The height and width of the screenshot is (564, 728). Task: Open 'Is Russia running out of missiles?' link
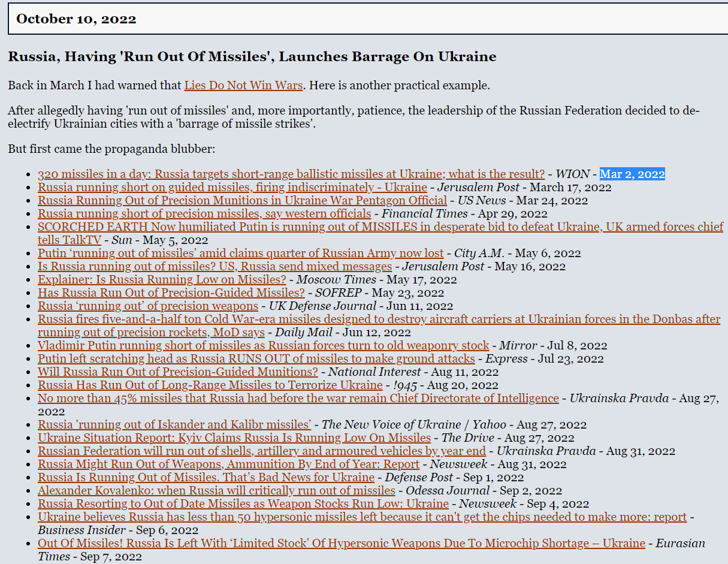tap(215, 266)
